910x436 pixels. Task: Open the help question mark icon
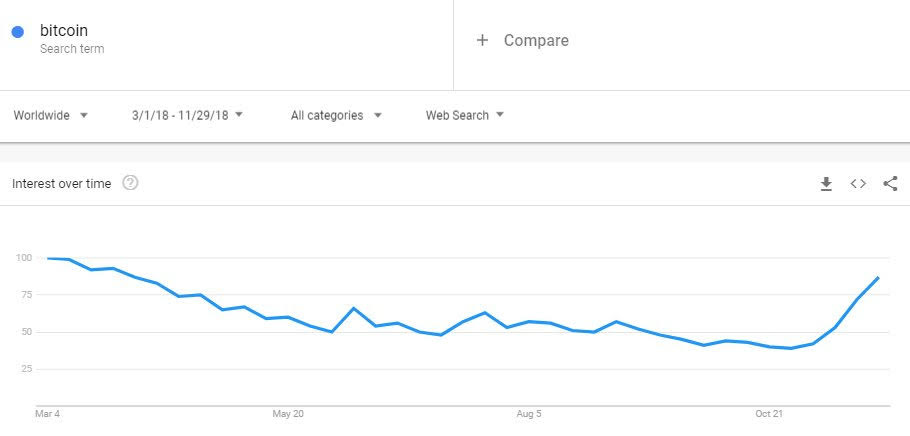click(131, 183)
